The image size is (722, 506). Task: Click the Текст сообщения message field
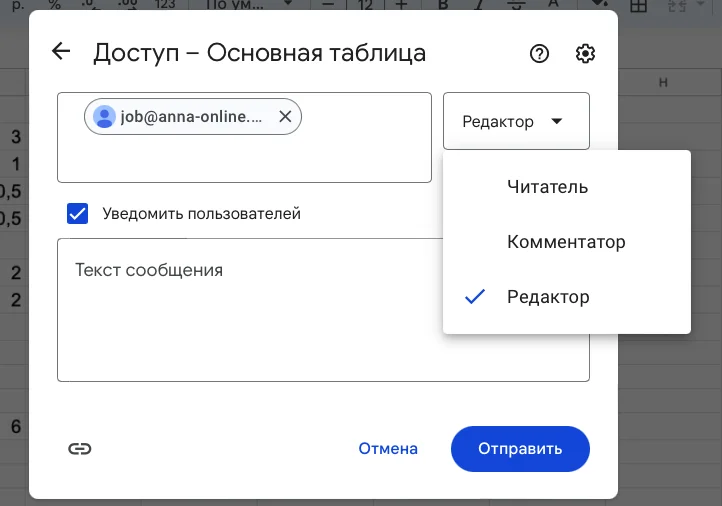point(323,309)
